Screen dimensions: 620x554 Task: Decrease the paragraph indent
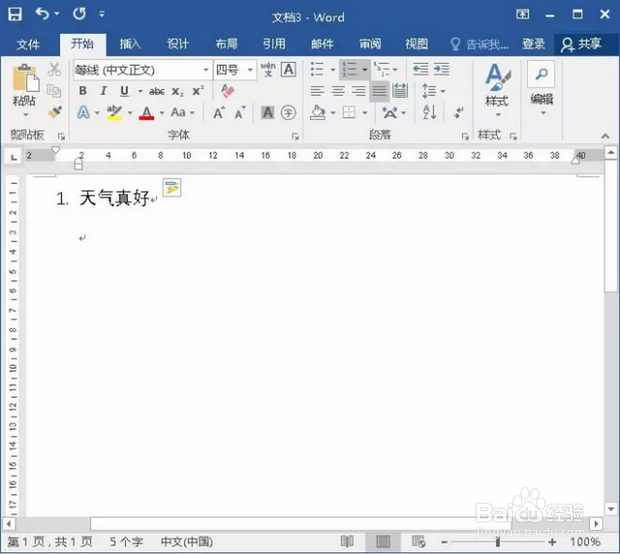click(420, 70)
